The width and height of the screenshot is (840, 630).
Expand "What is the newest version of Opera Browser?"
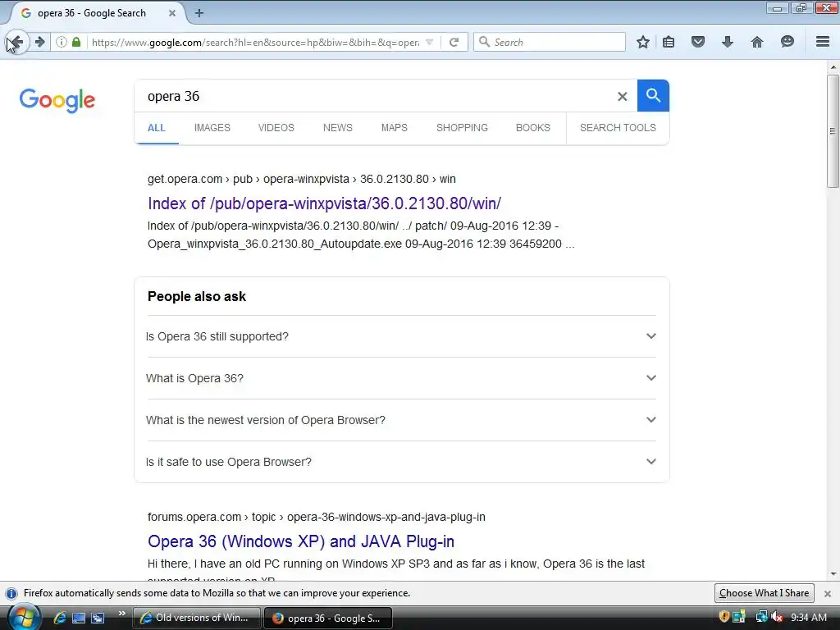pyautogui.click(x=401, y=420)
